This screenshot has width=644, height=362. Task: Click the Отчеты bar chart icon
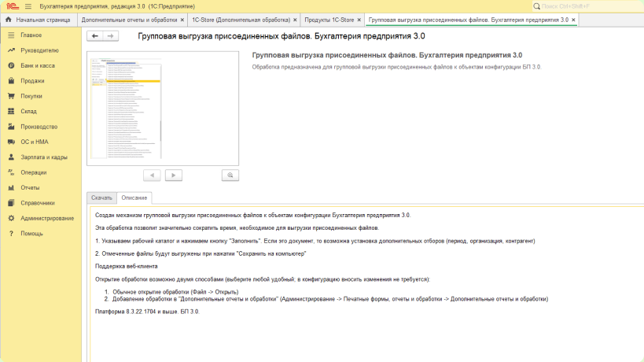pos(11,188)
